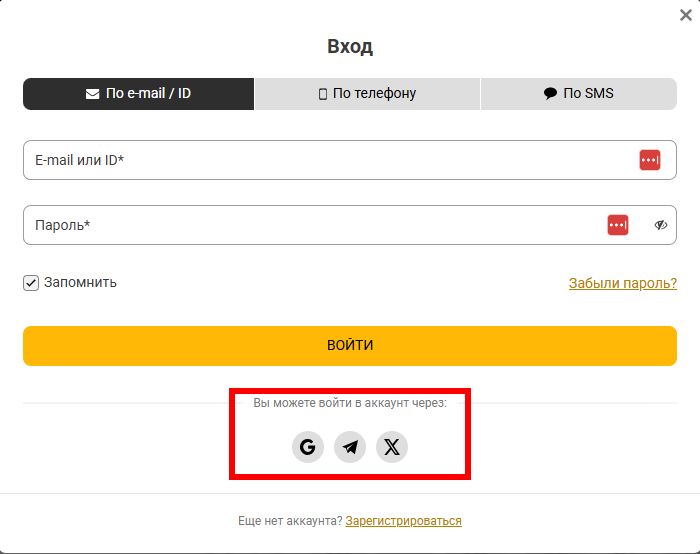
Task: Sign in via the Telegram icon
Action: click(350, 447)
